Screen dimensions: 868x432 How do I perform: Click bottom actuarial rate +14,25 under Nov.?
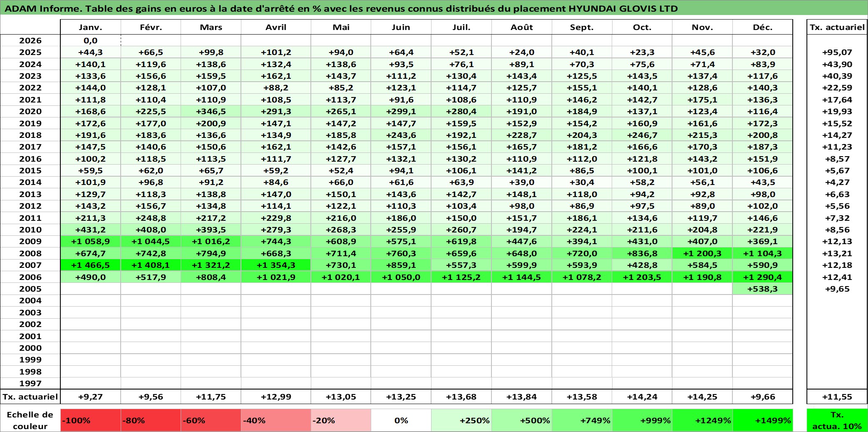click(702, 397)
